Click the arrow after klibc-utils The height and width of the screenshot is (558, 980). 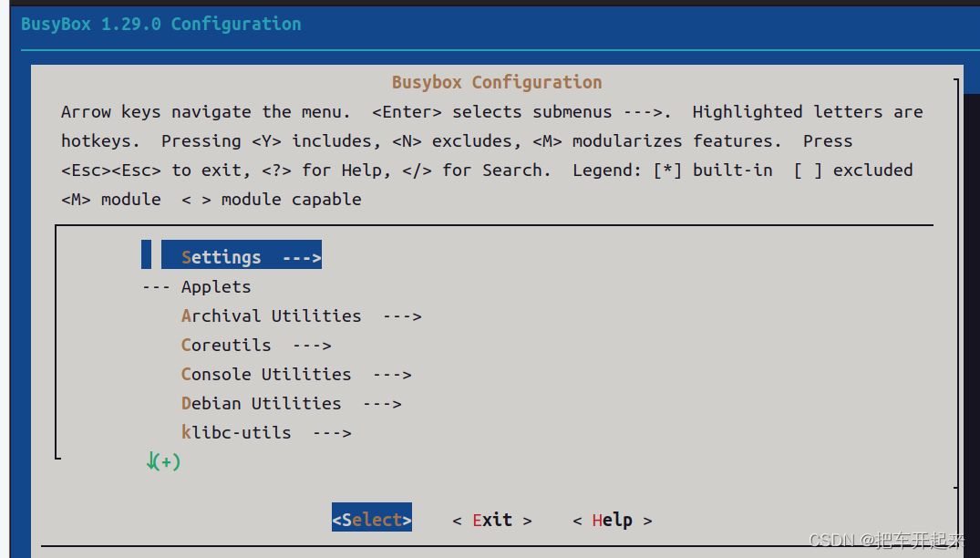tap(332, 433)
